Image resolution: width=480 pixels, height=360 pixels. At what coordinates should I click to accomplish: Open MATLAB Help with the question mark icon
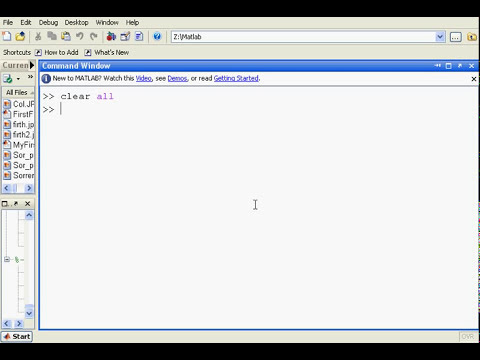(157, 36)
